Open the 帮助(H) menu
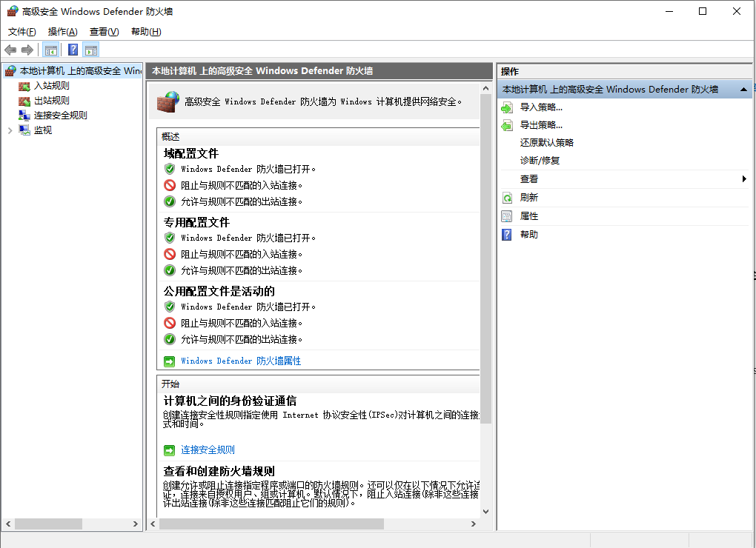The width and height of the screenshot is (756, 548). point(146,32)
